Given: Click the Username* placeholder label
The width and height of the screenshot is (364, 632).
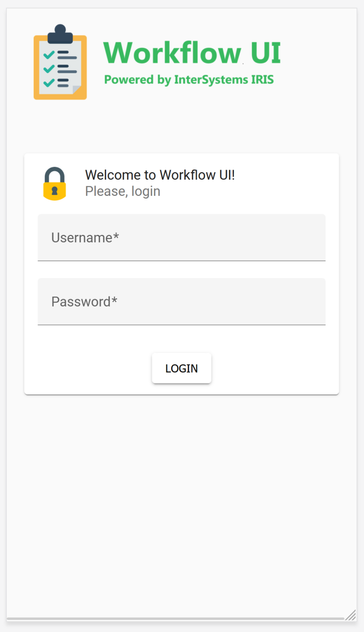Looking at the screenshot, I should point(85,238).
